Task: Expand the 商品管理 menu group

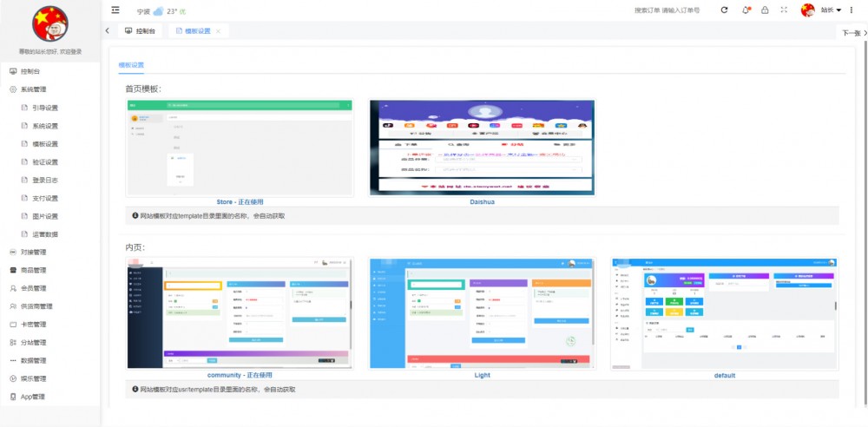Action: (33, 270)
